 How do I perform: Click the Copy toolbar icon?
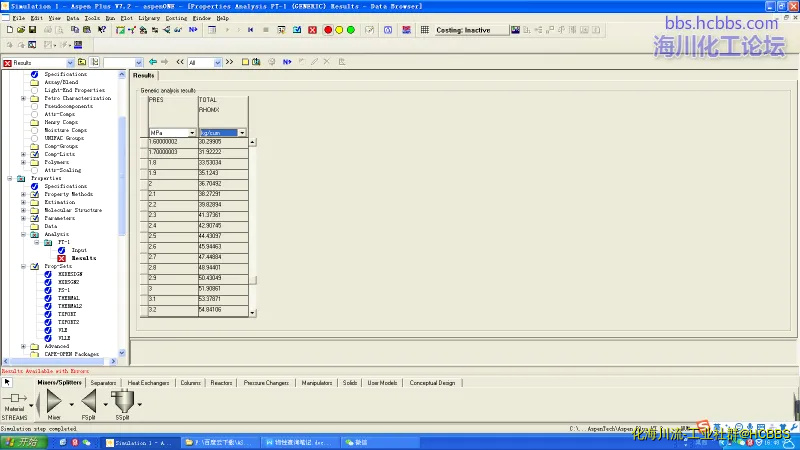click(75, 30)
